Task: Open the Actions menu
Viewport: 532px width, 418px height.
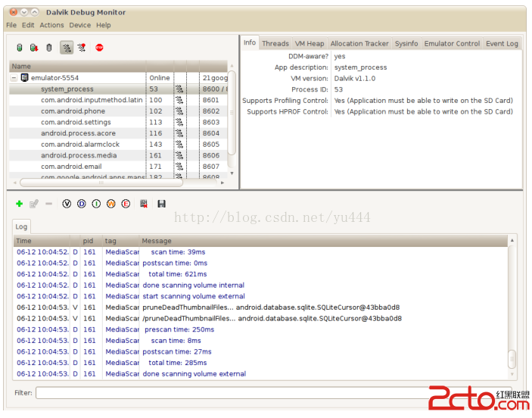Action: point(51,25)
